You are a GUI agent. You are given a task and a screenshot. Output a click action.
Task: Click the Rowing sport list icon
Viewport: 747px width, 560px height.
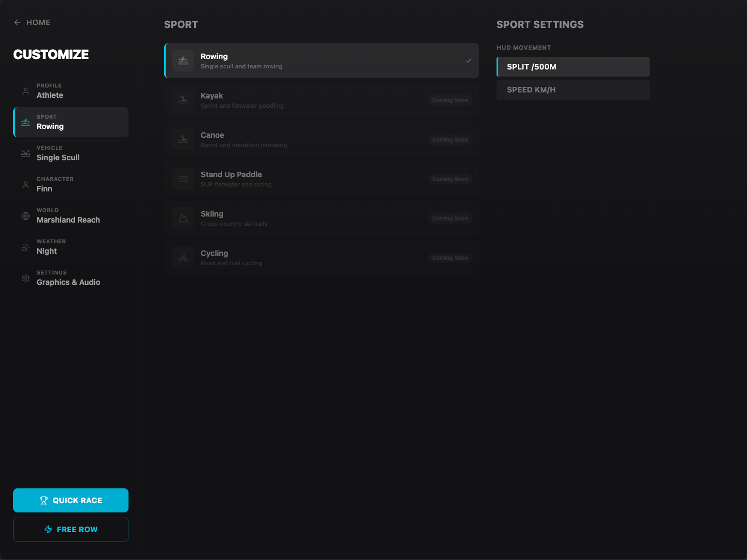point(183,61)
